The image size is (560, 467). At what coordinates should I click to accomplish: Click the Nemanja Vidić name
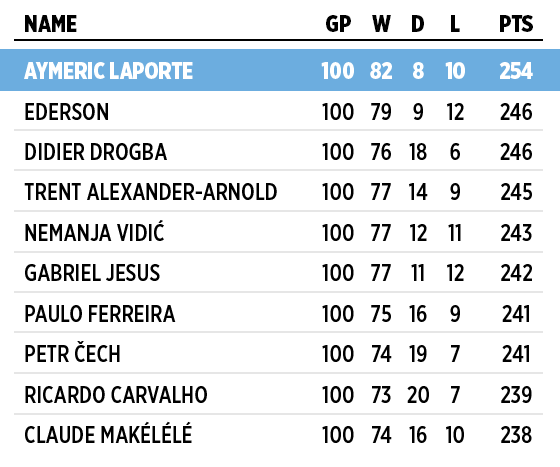tap(94, 232)
